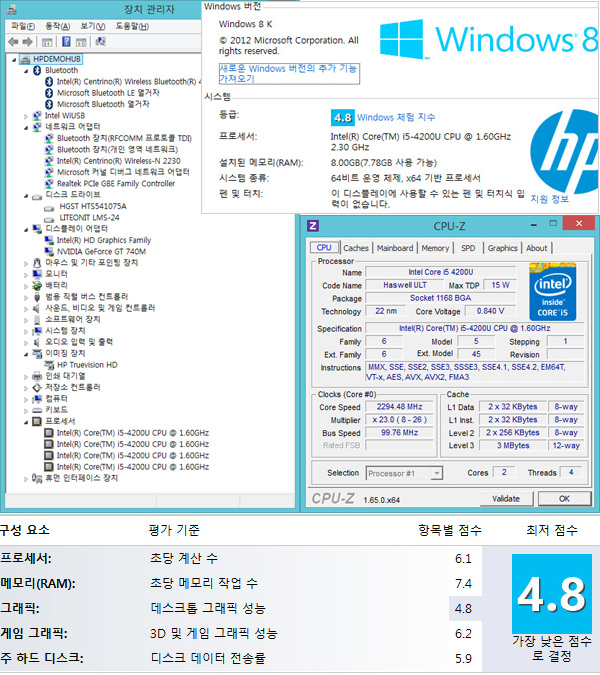This screenshot has width=600, height=675.
Task: Click the Specification field in CPU-Z
Action: 475,328
